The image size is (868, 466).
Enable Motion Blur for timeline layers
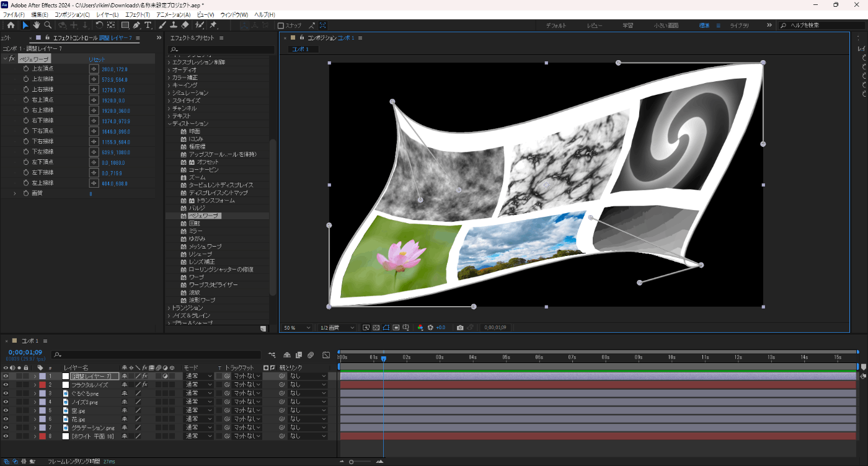point(310,355)
